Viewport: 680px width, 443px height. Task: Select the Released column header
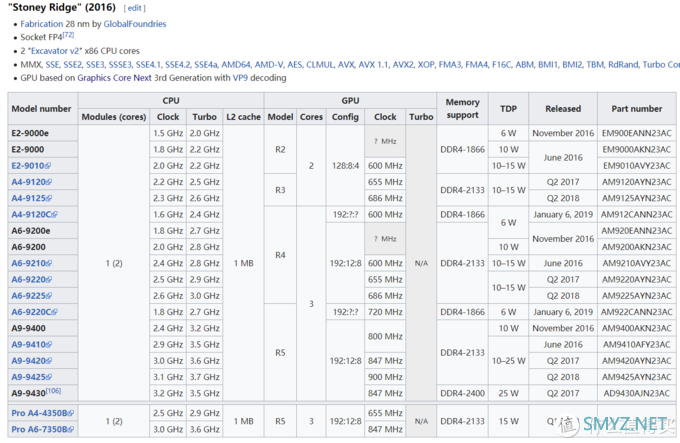pos(563,109)
